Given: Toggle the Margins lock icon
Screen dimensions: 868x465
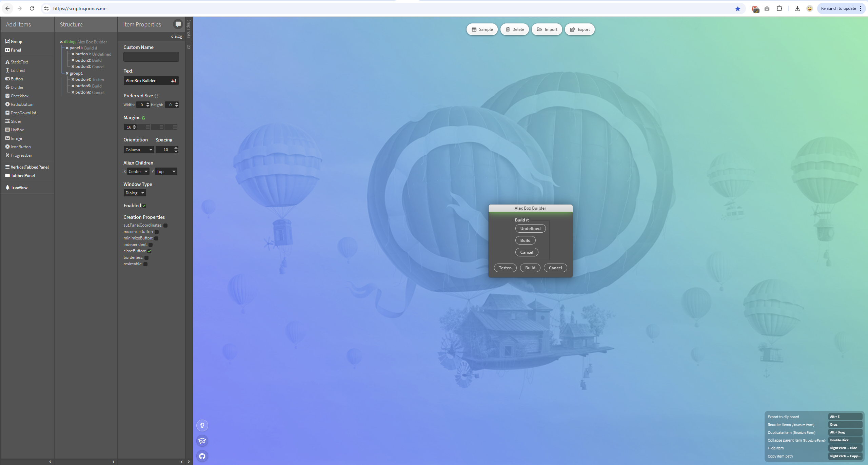Looking at the screenshot, I should tap(143, 118).
